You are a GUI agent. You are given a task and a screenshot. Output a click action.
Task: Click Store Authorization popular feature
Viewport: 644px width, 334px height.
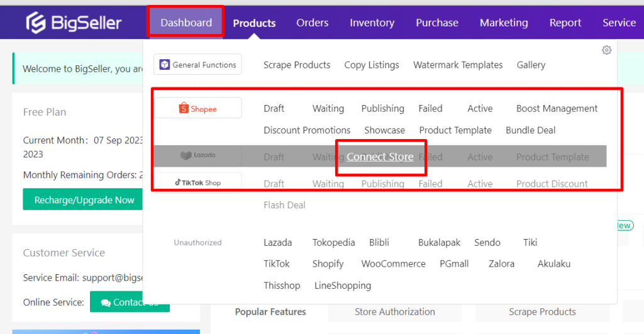click(x=395, y=312)
